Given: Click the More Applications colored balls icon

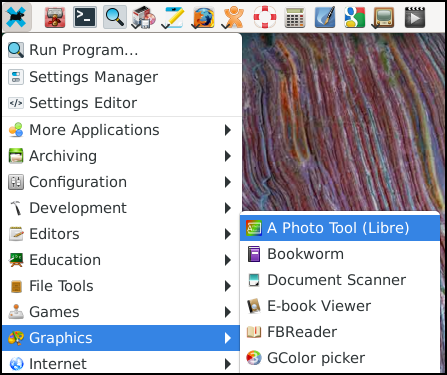Looking at the screenshot, I should click(x=16, y=130).
